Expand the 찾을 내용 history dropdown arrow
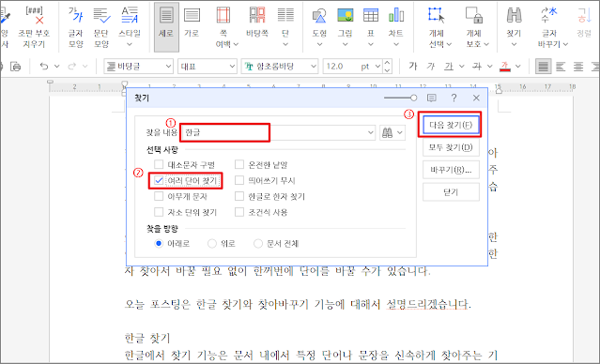600x364 pixels. (370, 132)
